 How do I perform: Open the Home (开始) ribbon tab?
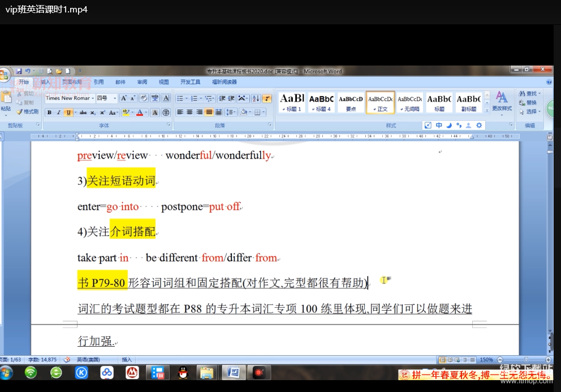pyautogui.click(x=24, y=82)
